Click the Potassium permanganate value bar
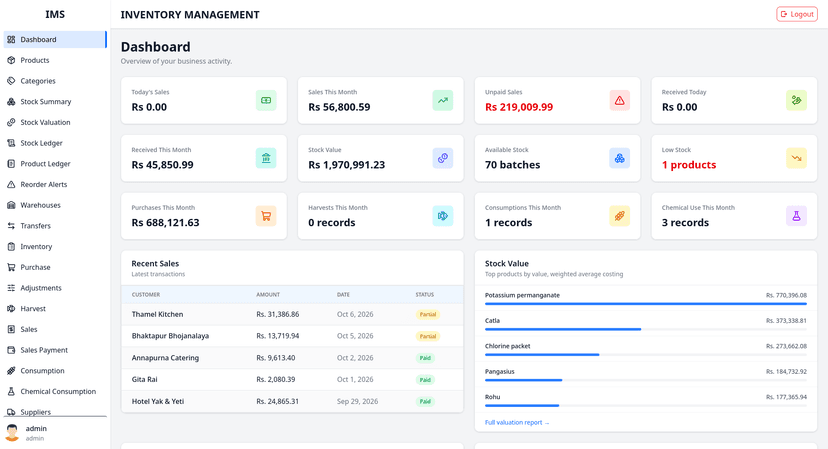Screen dimensions: 828x449 tap(646, 304)
